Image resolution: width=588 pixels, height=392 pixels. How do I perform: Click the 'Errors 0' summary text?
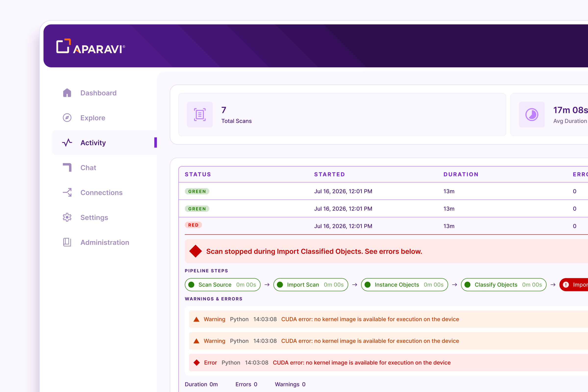point(246,384)
